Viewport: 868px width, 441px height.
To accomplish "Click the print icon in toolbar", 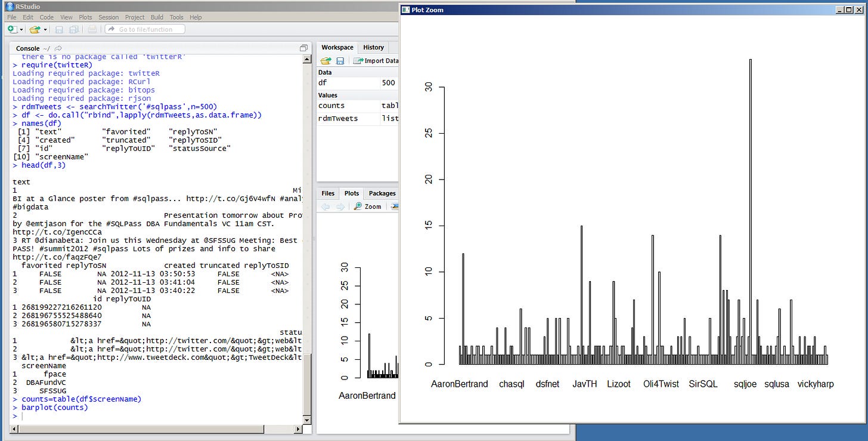I will click(x=92, y=29).
